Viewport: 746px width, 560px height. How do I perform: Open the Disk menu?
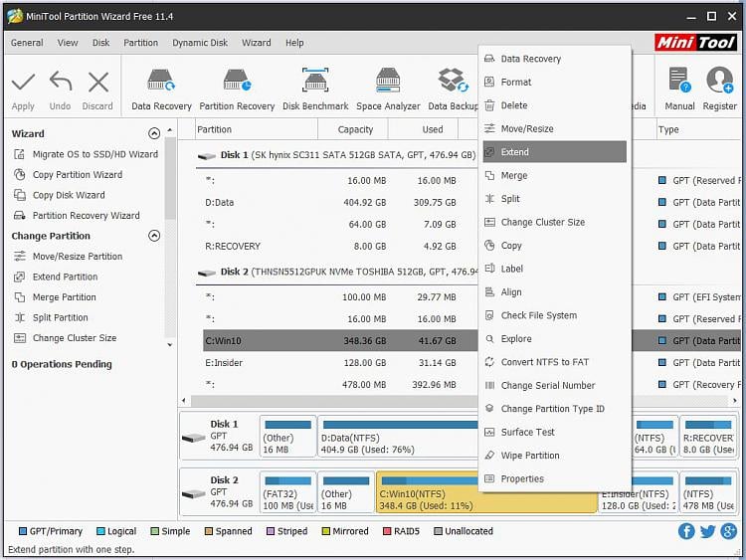pos(100,43)
